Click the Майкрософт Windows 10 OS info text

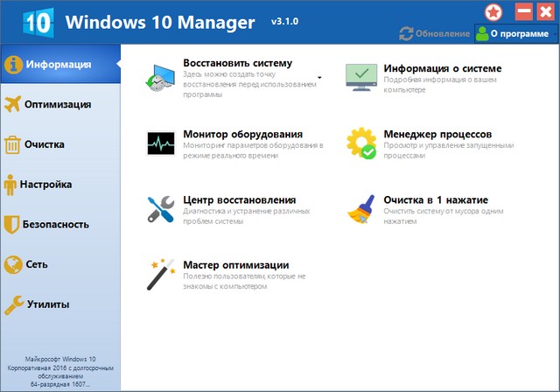pyautogui.click(x=60, y=359)
